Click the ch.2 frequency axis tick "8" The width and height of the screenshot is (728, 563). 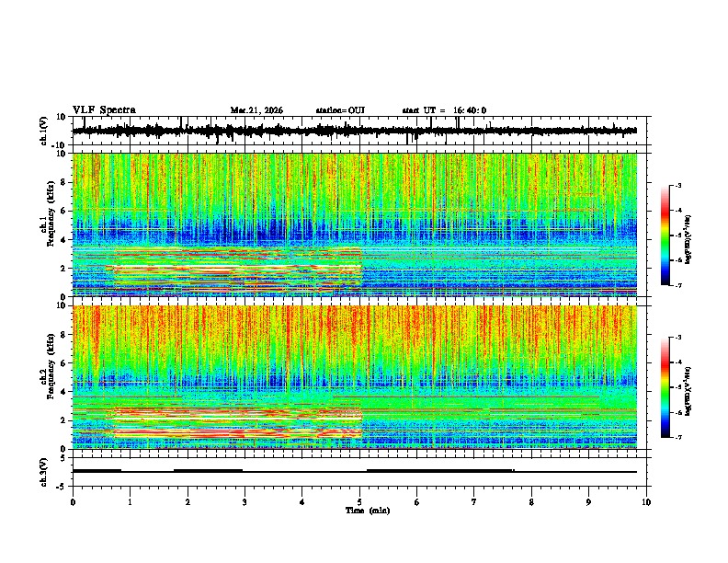tap(64, 335)
